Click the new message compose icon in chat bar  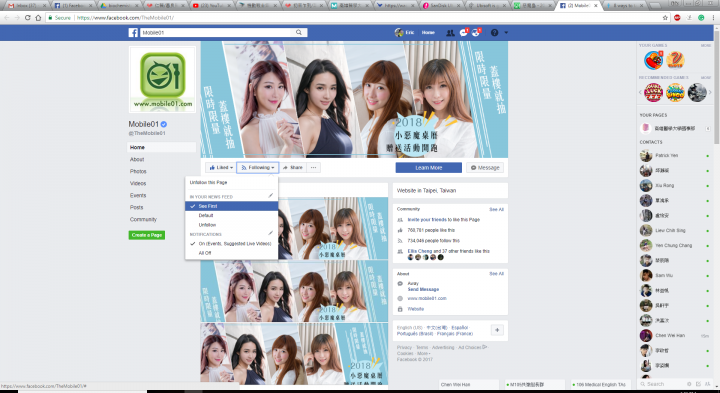point(698,384)
